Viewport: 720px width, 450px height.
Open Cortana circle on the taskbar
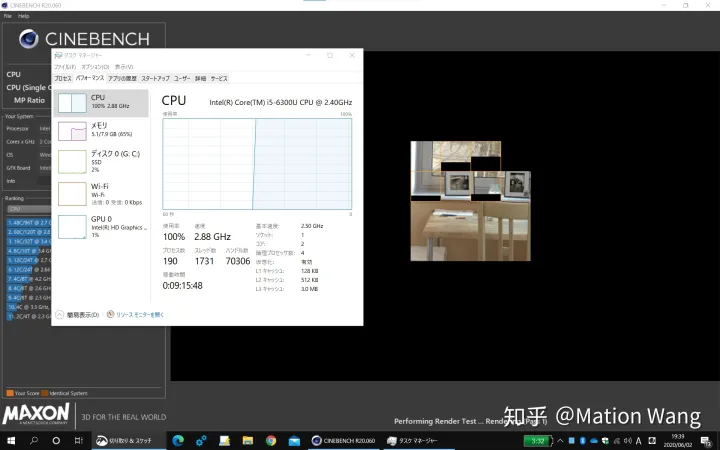(56, 441)
